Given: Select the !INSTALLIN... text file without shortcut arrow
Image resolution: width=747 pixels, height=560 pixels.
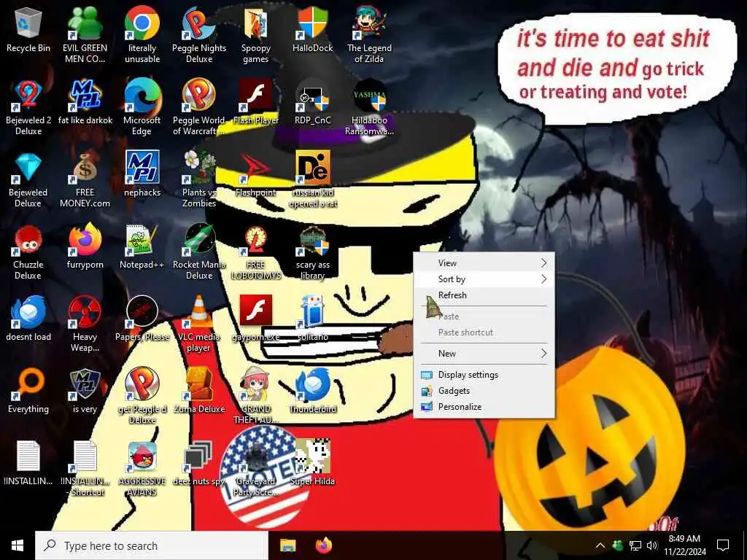Looking at the screenshot, I should pos(28,464).
